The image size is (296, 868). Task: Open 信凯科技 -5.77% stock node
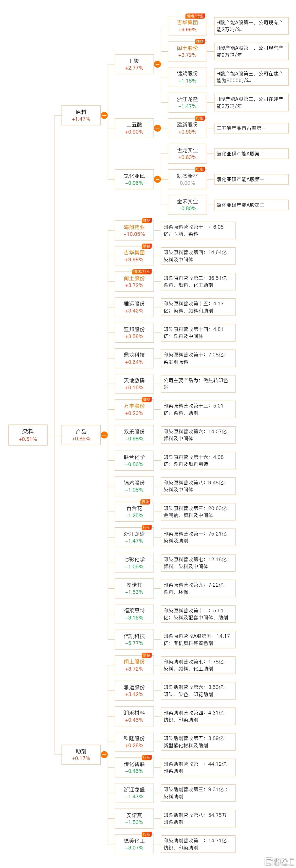[134, 640]
